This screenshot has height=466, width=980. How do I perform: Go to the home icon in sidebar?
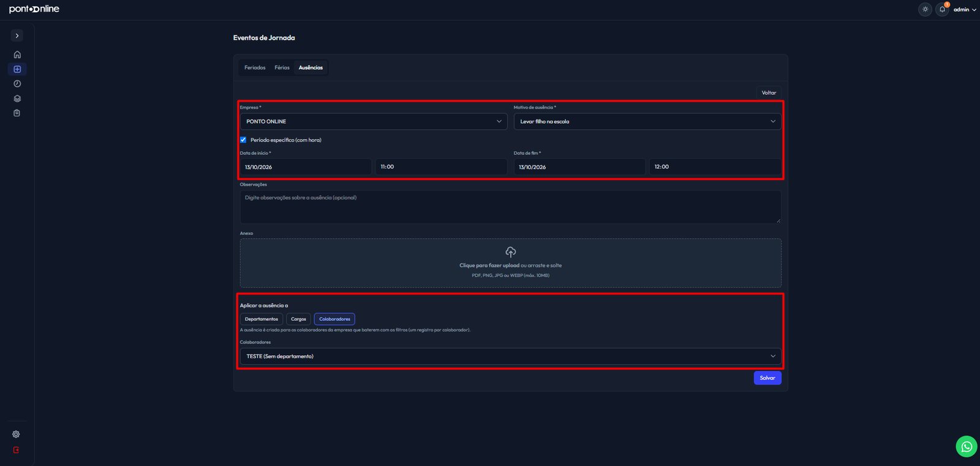click(x=17, y=54)
